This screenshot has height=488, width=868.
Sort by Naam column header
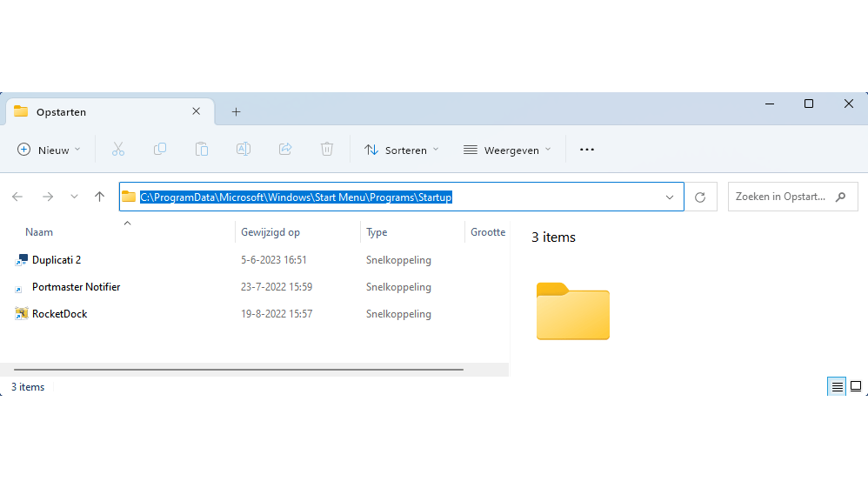(x=39, y=232)
